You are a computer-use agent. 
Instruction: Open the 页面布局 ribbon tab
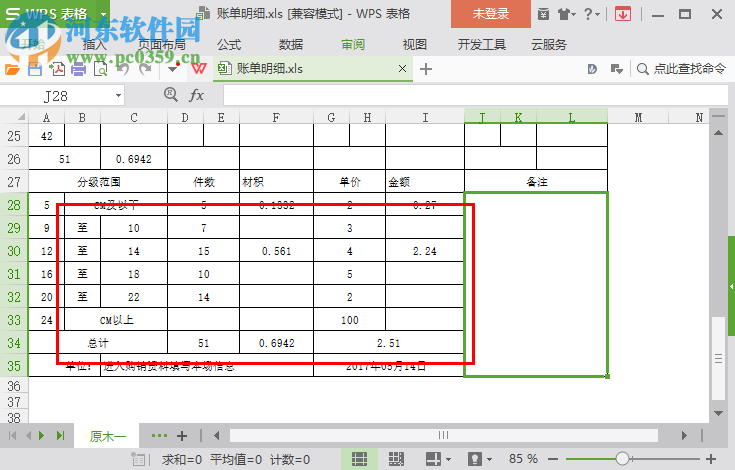pyautogui.click(x=162, y=45)
